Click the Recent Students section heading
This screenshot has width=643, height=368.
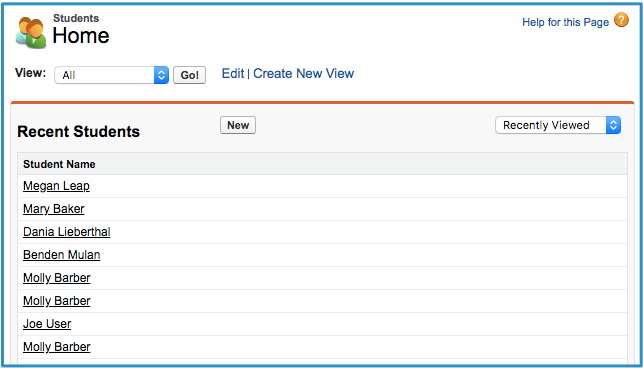pyautogui.click(x=79, y=132)
